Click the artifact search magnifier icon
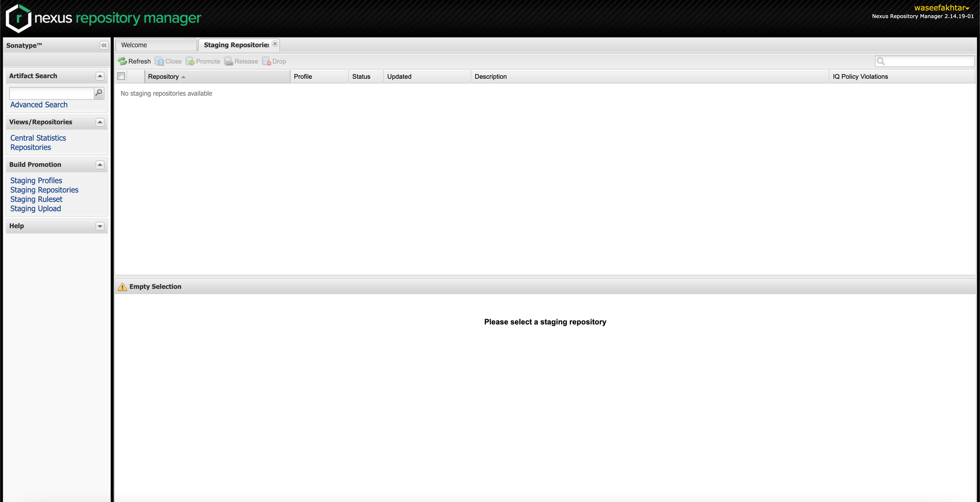This screenshot has height=502, width=980. pyautogui.click(x=99, y=93)
